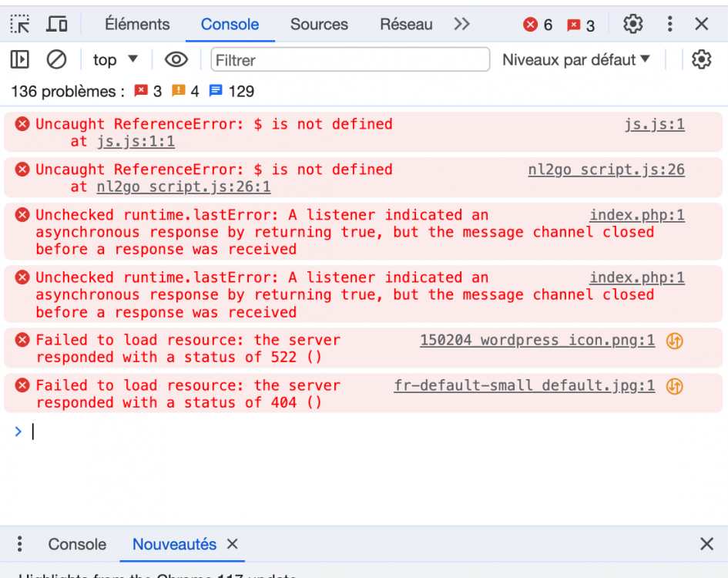728x578 pixels.
Task: Click error icon of status 404 message
Action: click(22, 385)
